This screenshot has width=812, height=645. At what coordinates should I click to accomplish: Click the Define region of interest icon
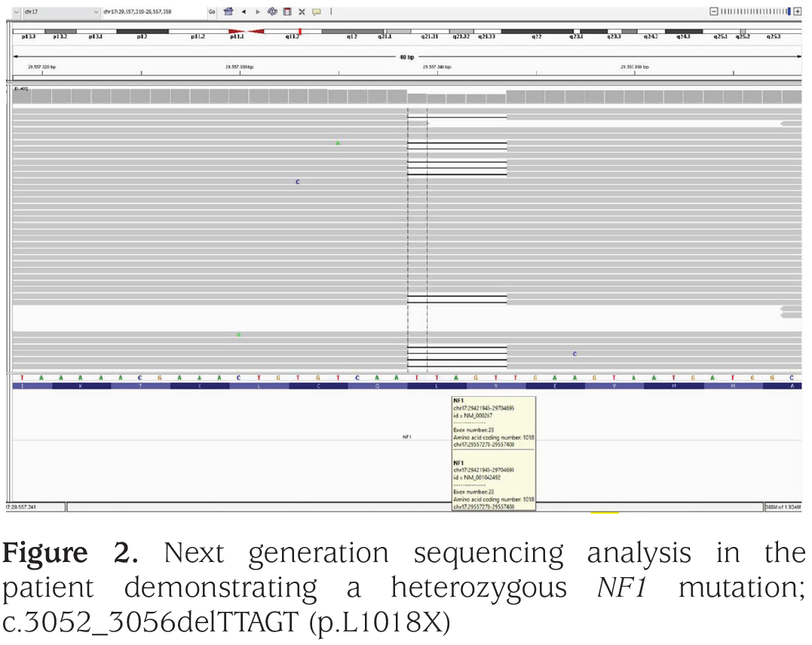(287, 11)
